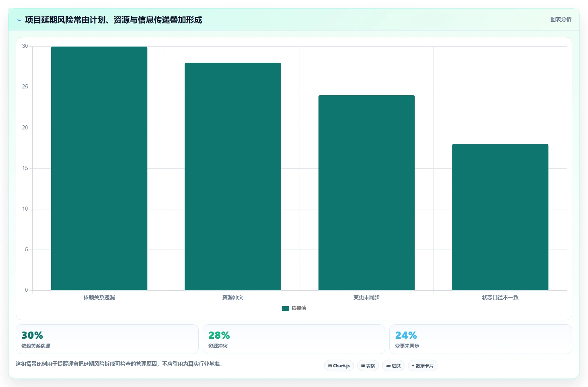Click the 30% value text
The height and width of the screenshot is (387, 588).
[x=32, y=335]
